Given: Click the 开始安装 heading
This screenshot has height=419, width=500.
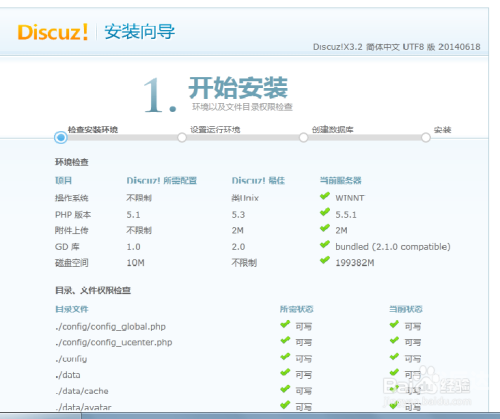Looking at the screenshot, I should (238, 88).
